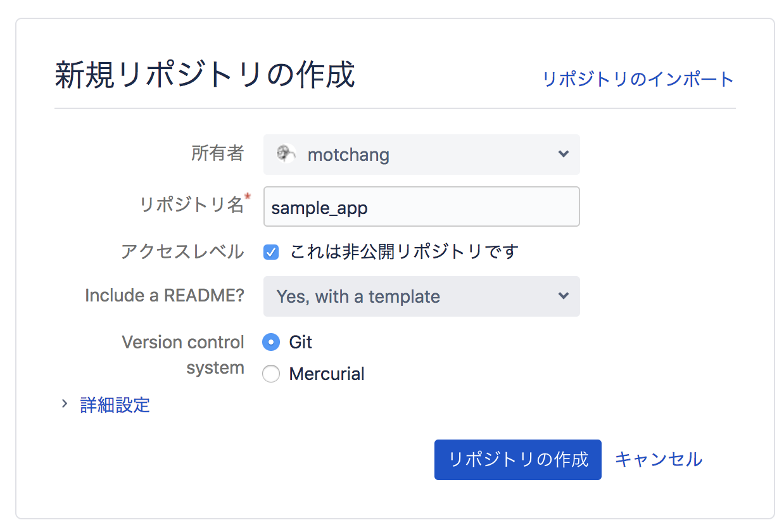784x532 pixels.
Task: Click the 新規リポジトリの作成 heading
Action: click(x=204, y=74)
